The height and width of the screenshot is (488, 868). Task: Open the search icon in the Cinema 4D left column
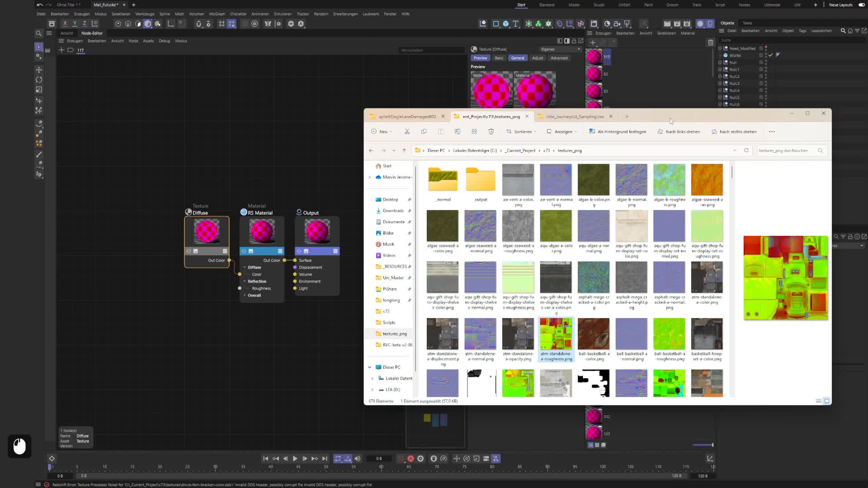coord(39,33)
